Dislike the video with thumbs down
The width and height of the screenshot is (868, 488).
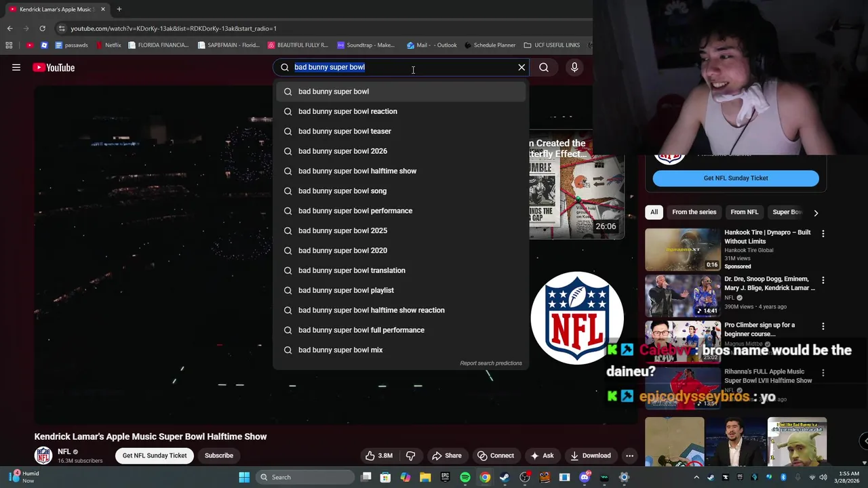coord(410,455)
